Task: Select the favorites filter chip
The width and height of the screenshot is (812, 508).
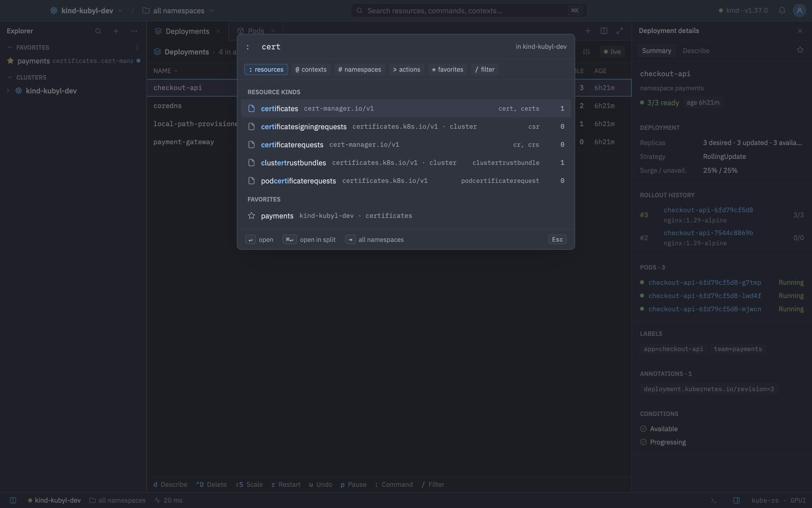Action: [x=448, y=69]
